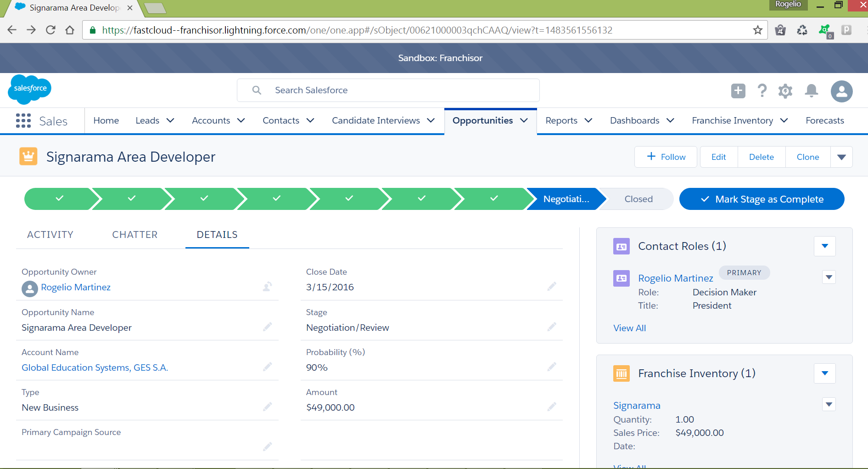This screenshot has width=868, height=469.
Task: Go back in browser
Action: pyautogui.click(x=12, y=30)
